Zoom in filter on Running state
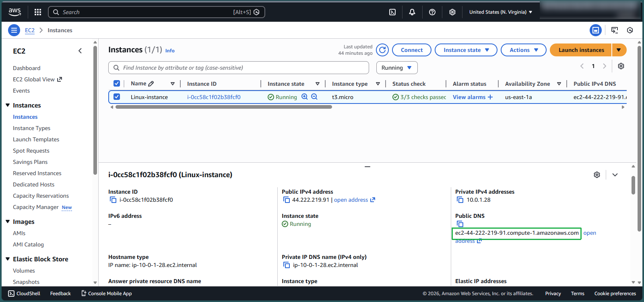Image resolution: width=644 pixels, height=302 pixels. (x=305, y=97)
